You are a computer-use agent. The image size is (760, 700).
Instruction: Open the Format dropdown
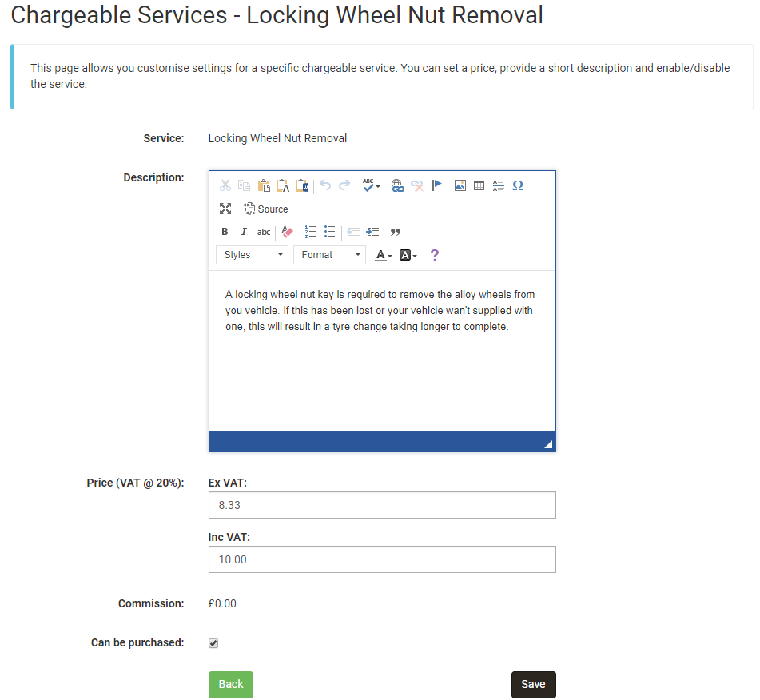coord(329,255)
